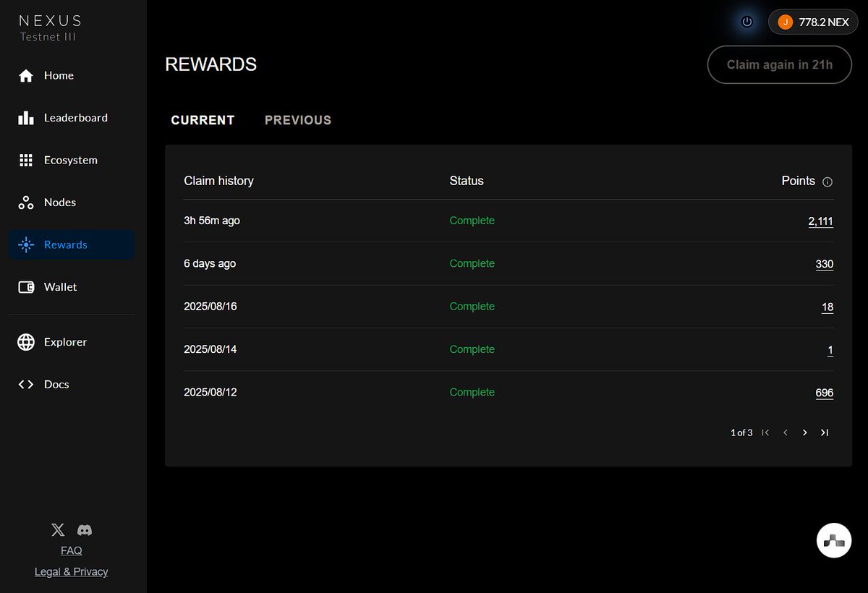Open the chat widget bubble icon
The width and height of the screenshot is (868, 593).
tap(835, 539)
